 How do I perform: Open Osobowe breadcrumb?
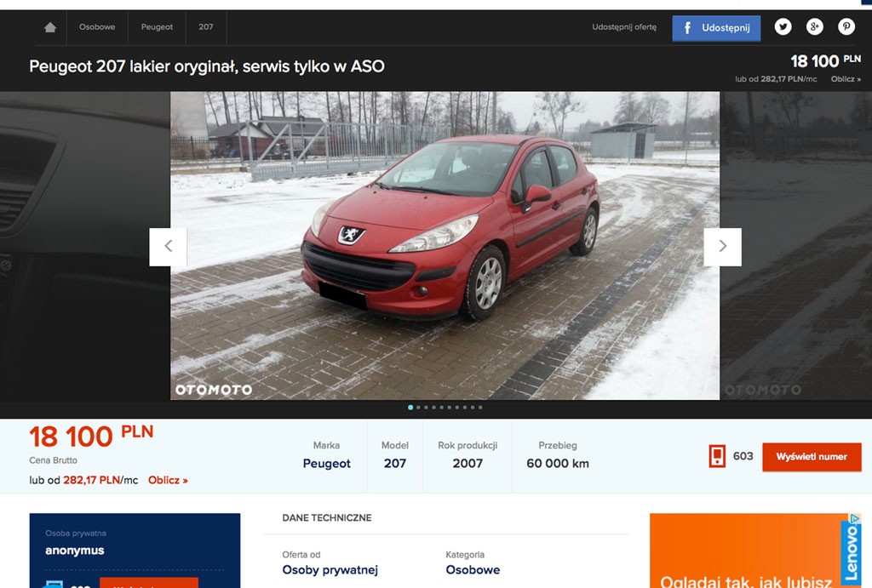97,26
